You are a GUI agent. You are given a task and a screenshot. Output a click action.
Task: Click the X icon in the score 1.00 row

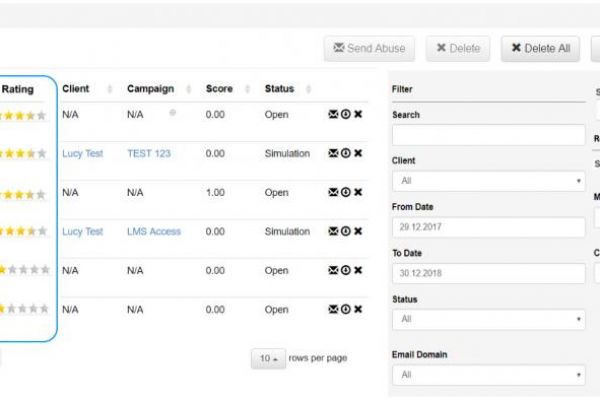pos(358,192)
